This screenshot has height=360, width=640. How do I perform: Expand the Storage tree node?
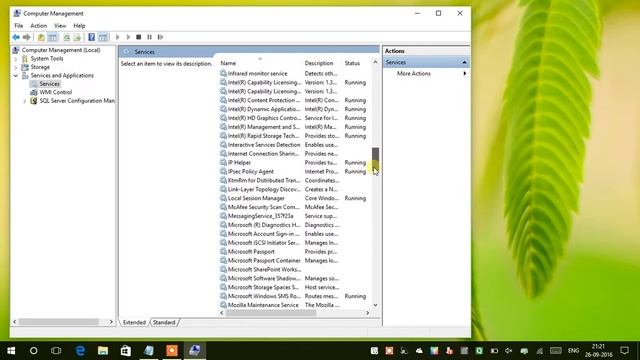pos(16,67)
